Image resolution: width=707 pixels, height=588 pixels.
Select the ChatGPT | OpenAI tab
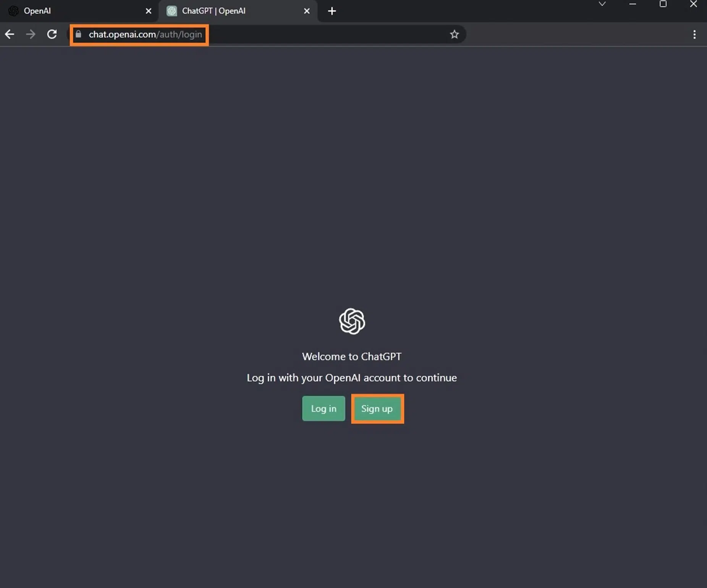[x=229, y=11]
